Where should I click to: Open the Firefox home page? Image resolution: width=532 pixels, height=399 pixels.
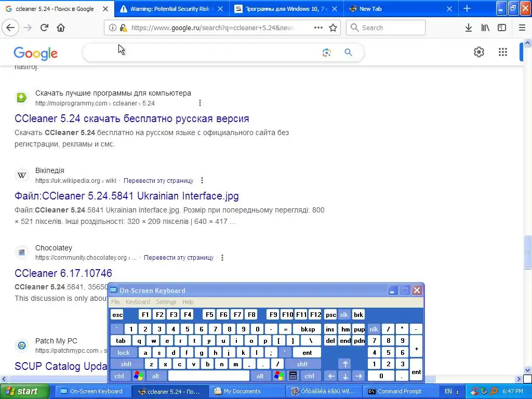point(61,28)
